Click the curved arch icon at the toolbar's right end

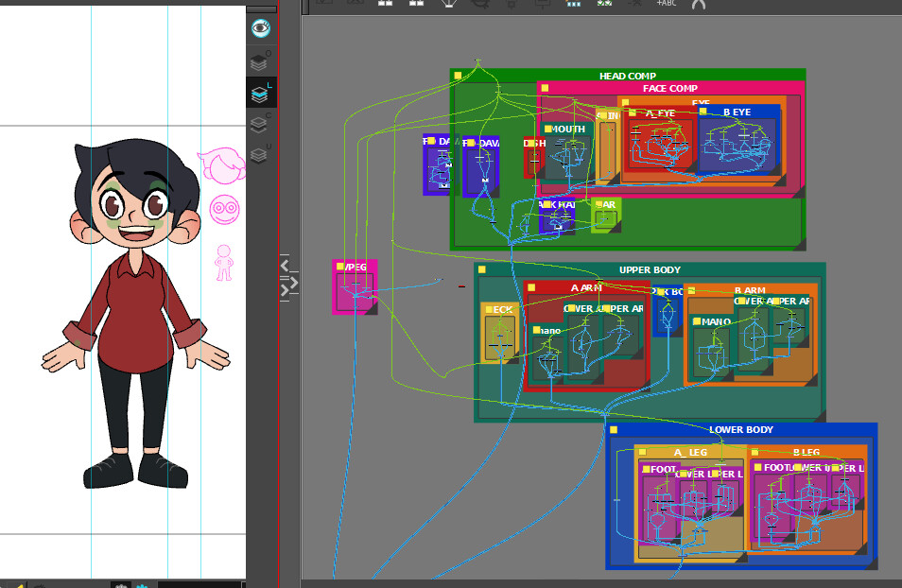[698, 5]
